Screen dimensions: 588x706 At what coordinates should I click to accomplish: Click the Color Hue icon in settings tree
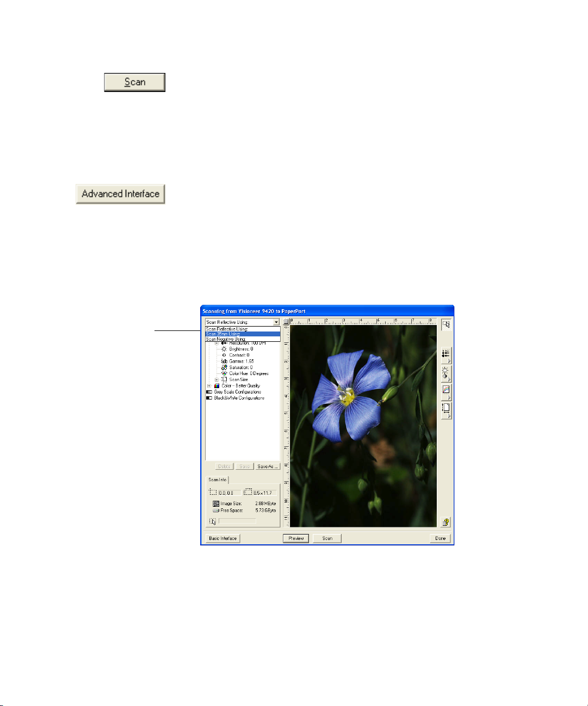[x=224, y=373]
